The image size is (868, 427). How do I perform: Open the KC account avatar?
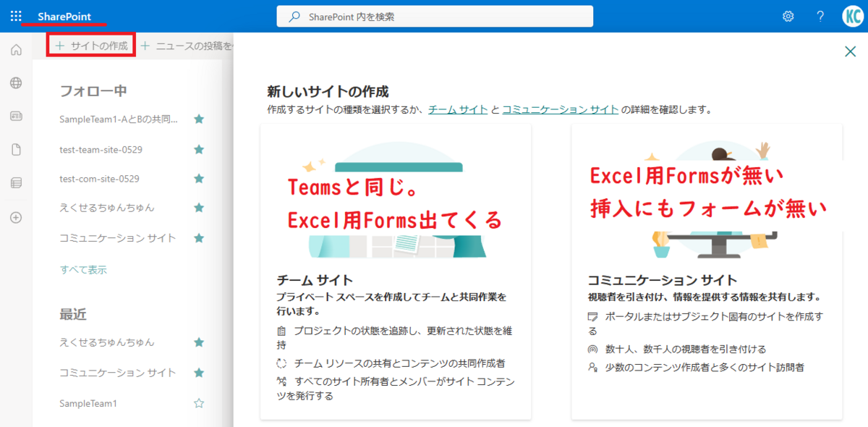click(853, 17)
